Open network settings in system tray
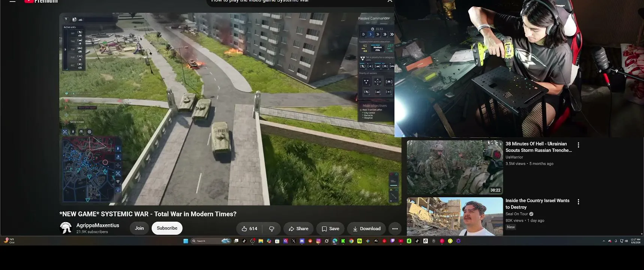The height and width of the screenshot is (270, 644). tap(622, 241)
